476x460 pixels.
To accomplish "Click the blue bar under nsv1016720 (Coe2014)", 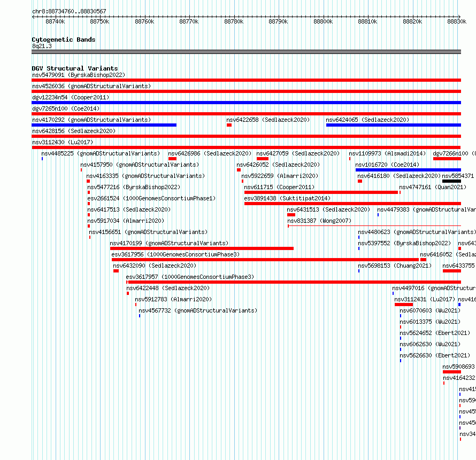I will coord(408,170).
